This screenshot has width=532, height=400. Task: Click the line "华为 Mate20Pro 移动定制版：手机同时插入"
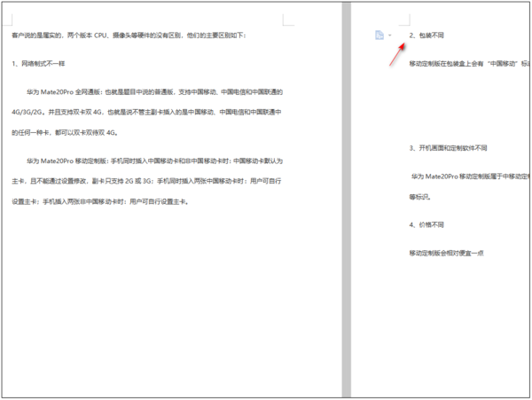(x=154, y=161)
